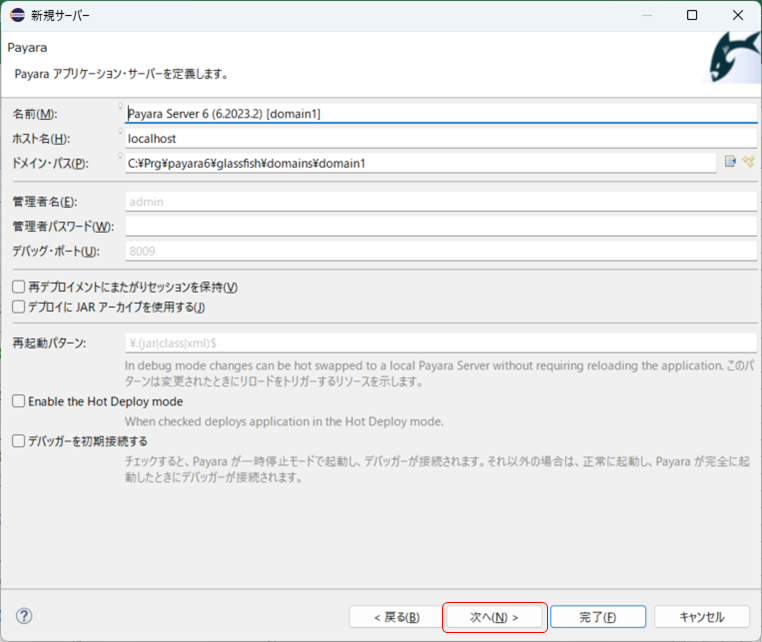Image resolution: width=762 pixels, height=642 pixels.
Task: Tick Enable the Hot Deploy mode
Action: tap(18, 401)
